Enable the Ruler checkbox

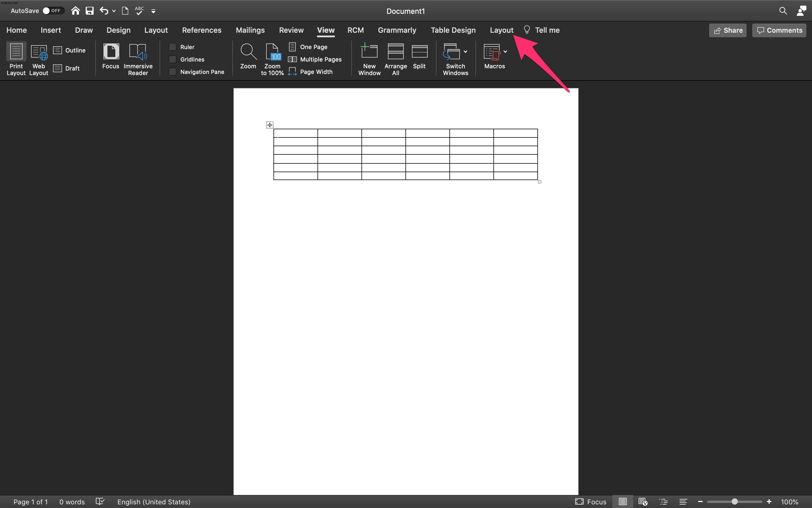(173, 47)
